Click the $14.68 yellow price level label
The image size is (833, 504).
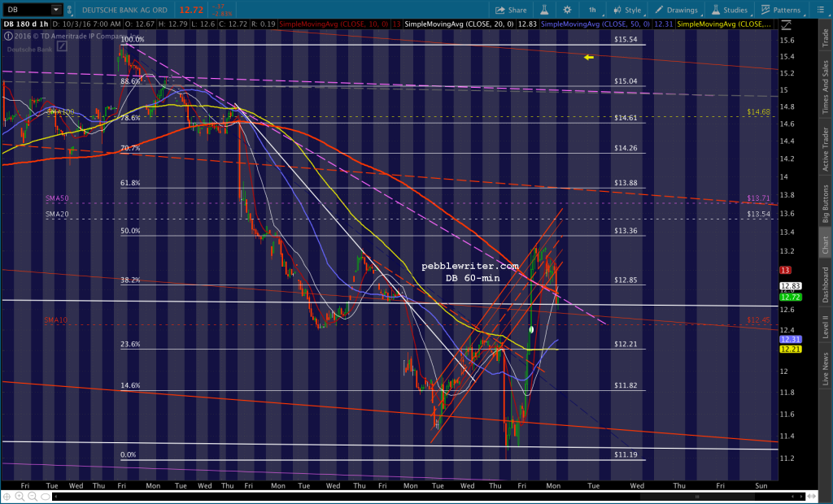[x=758, y=112]
